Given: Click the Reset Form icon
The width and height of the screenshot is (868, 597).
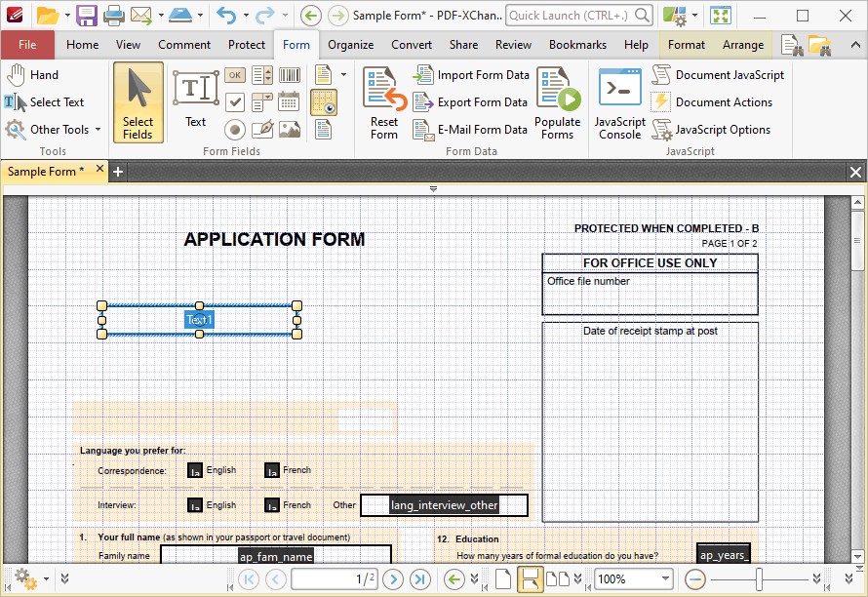Looking at the screenshot, I should [384, 103].
